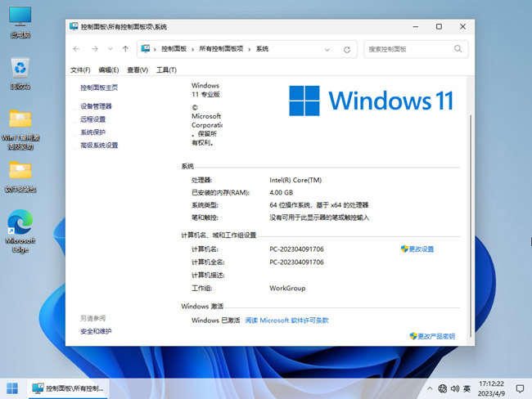Open 控制面板主页 link
The height and width of the screenshot is (399, 532).
(x=99, y=87)
